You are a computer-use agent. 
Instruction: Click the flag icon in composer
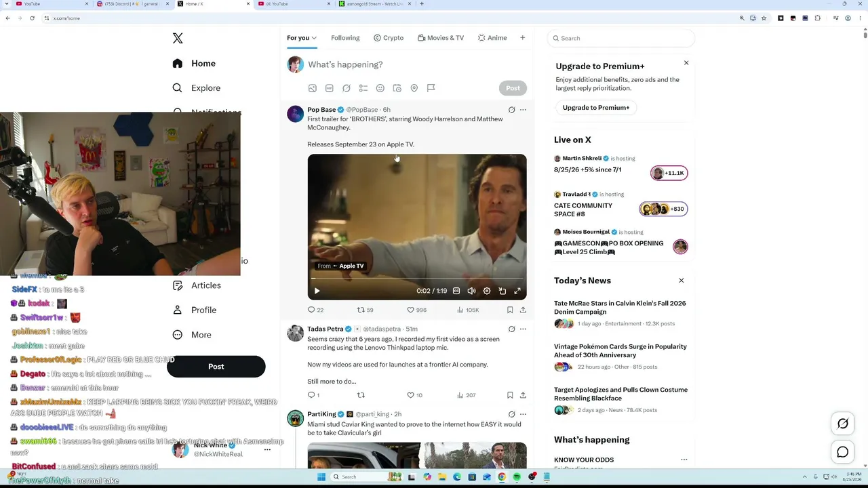pyautogui.click(x=431, y=88)
